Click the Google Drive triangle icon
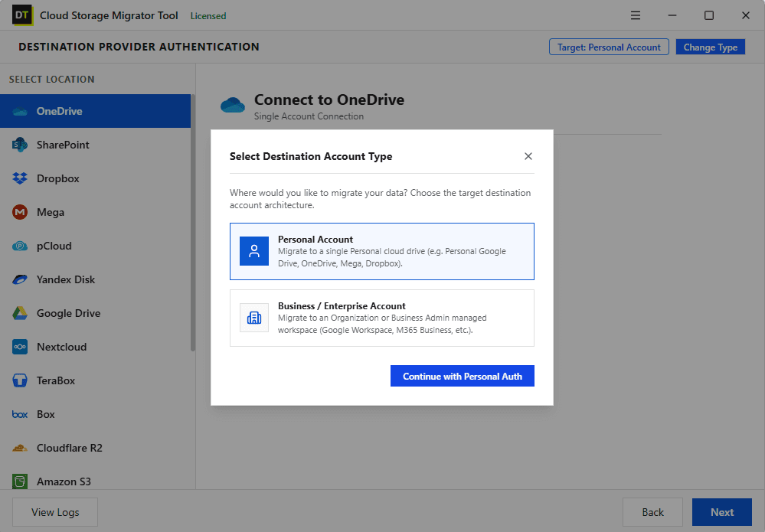765x532 pixels. (x=20, y=313)
